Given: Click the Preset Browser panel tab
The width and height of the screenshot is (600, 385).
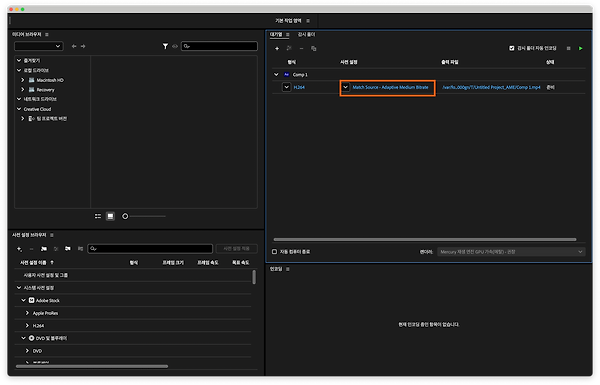Looking at the screenshot, I should [x=29, y=235].
